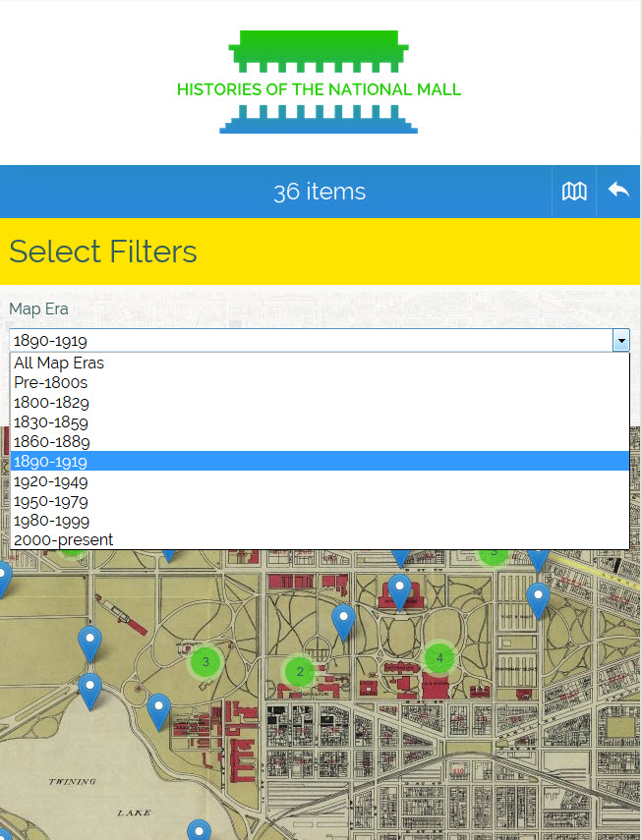The height and width of the screenshot is (840, 642).
Task: Select the 1860-1889 era
Action: (320, 441)
